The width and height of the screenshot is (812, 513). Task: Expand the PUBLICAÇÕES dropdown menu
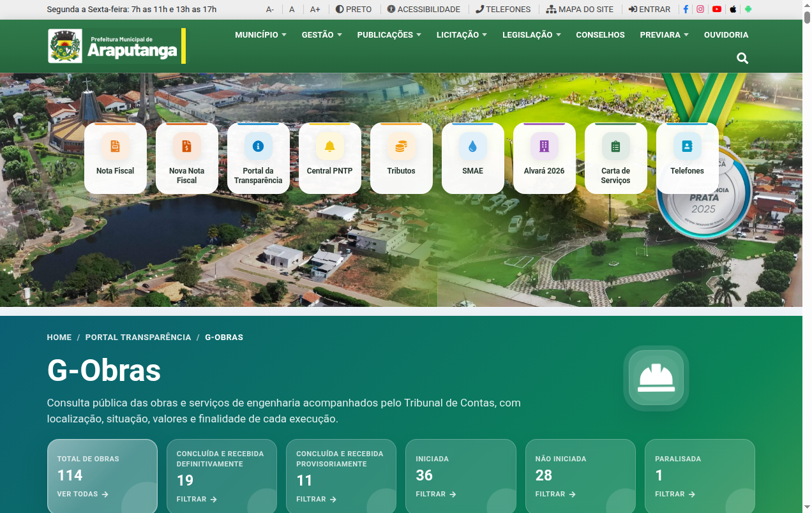[x=389, y=35]
